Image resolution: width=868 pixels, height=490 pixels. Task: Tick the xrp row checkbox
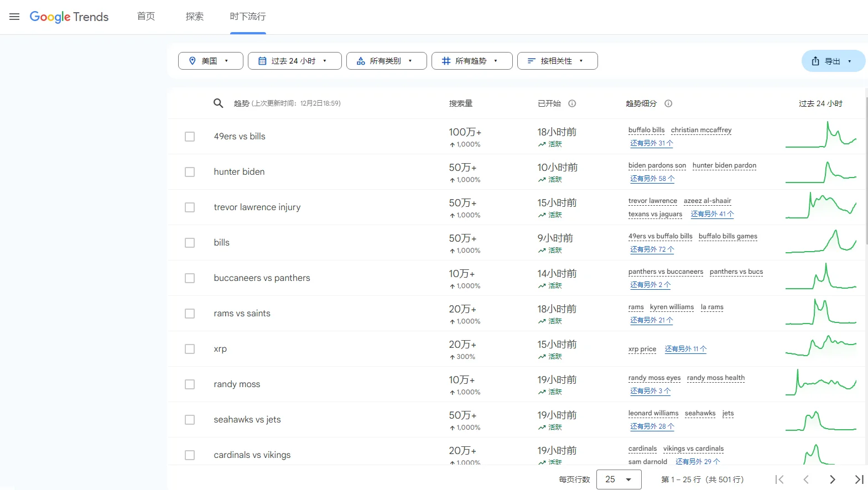[190, 349]
